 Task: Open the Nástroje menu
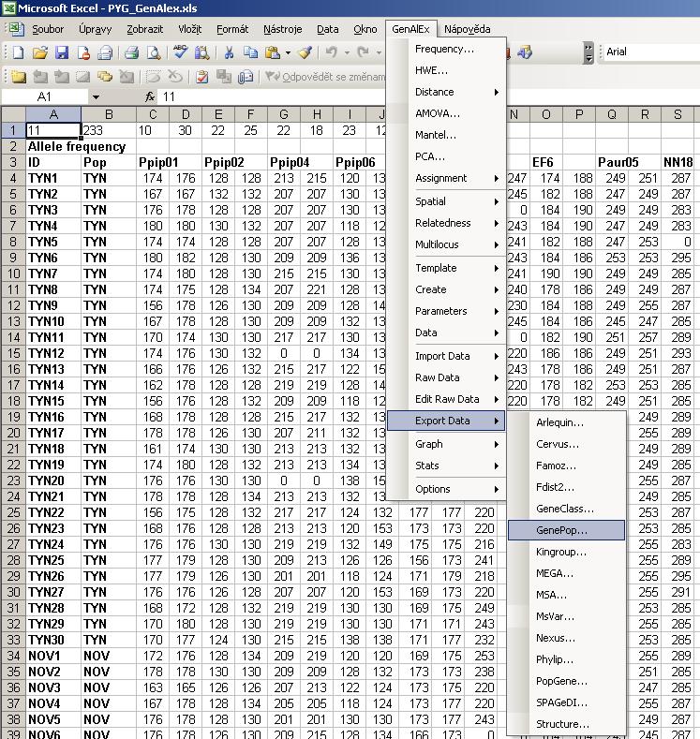282,29
